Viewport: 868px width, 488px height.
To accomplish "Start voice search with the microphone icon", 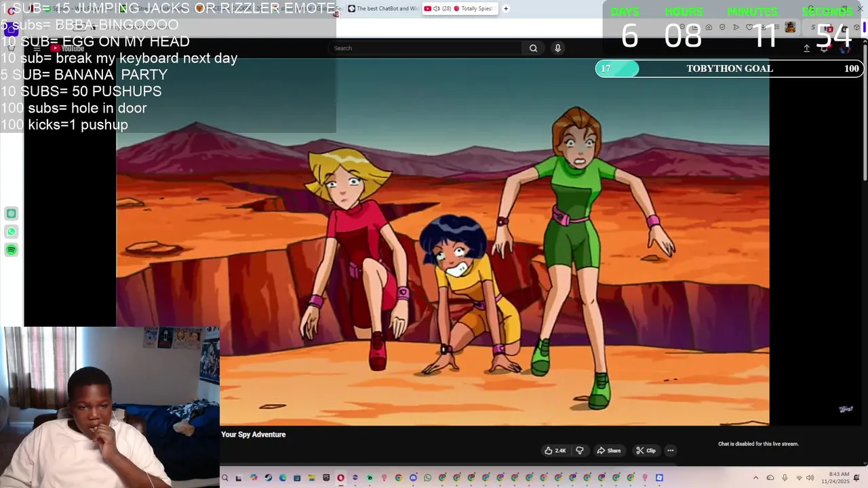I will (557, 48).
